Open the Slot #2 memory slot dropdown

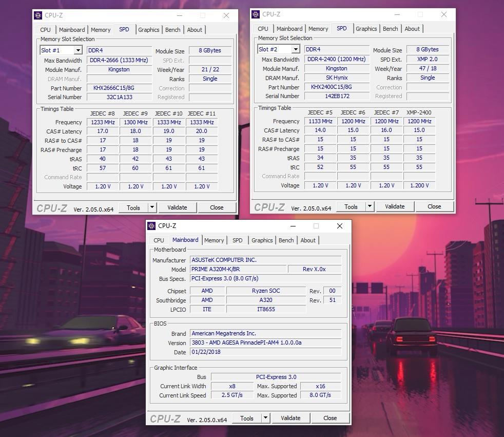pyautogui.click(x=296, y=49)
